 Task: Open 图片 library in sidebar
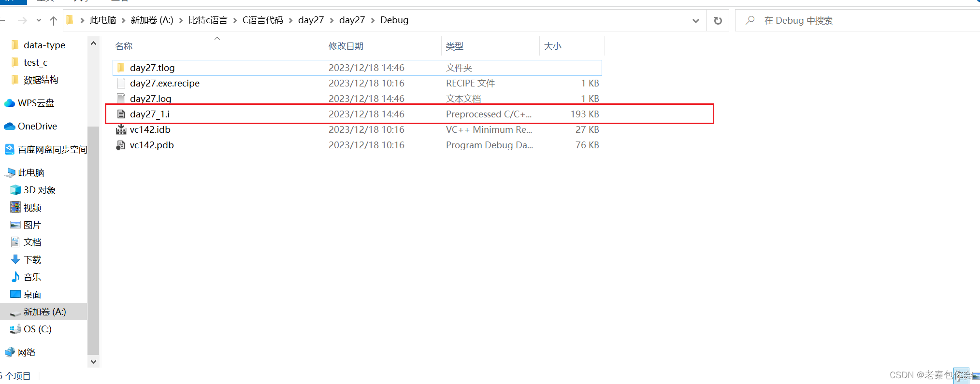[x=32, y=225]
